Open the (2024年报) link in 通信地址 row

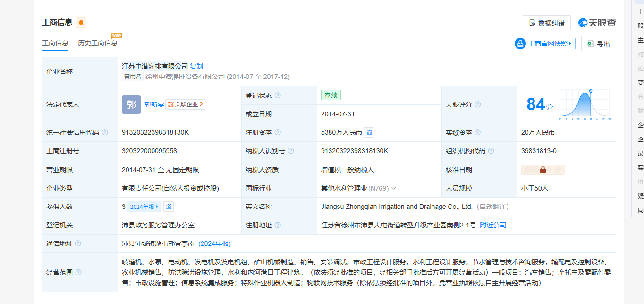coord(214,243)
